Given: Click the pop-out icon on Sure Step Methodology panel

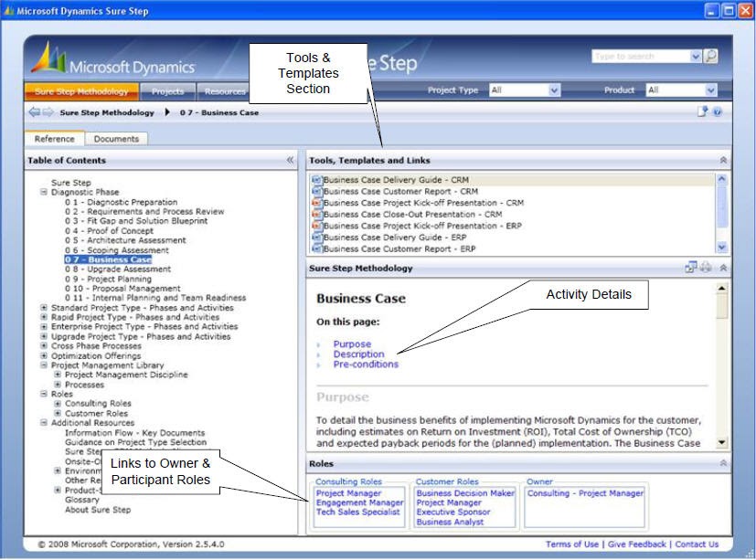Looking at the screenshot, I should [691, 266].
